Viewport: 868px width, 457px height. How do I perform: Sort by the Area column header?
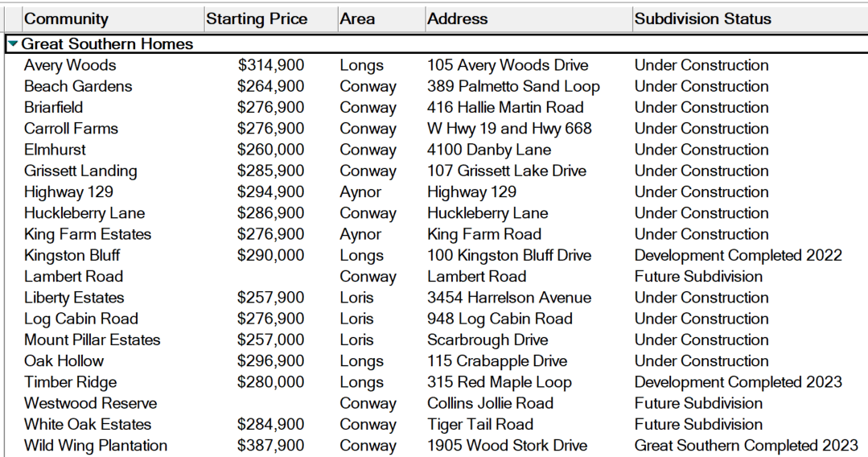[357, 19]
